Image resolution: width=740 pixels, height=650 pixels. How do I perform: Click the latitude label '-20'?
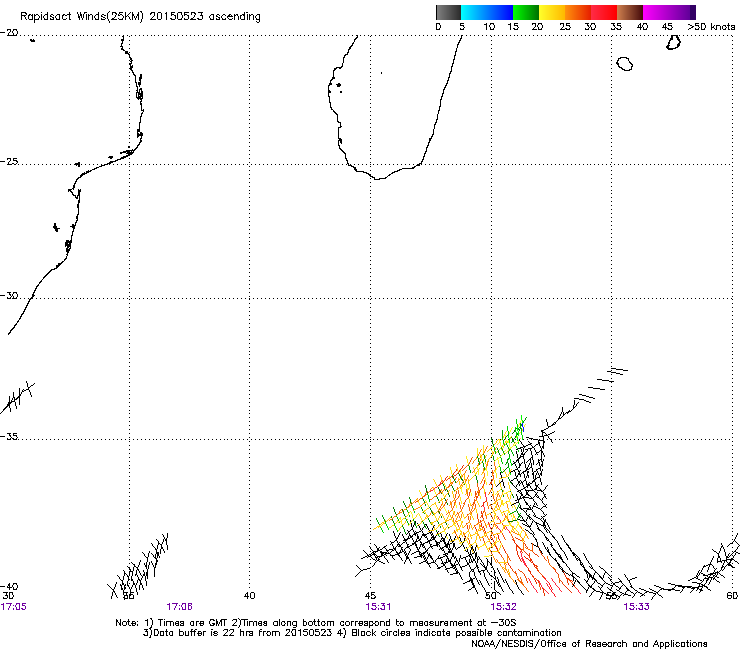click(x=9, y=33)
